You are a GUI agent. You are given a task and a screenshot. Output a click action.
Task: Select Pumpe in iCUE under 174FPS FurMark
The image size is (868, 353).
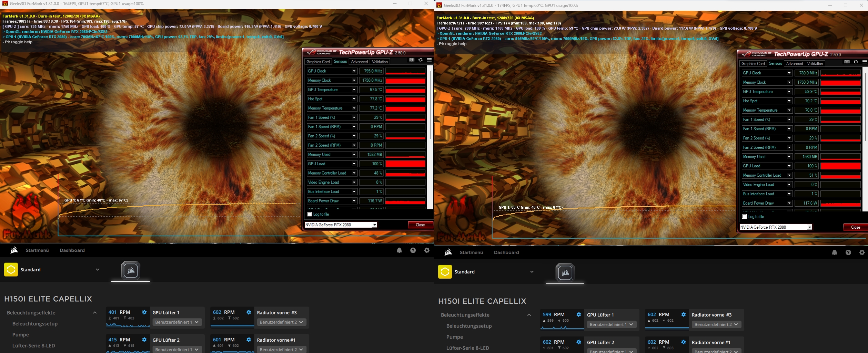tap(455, 337)
